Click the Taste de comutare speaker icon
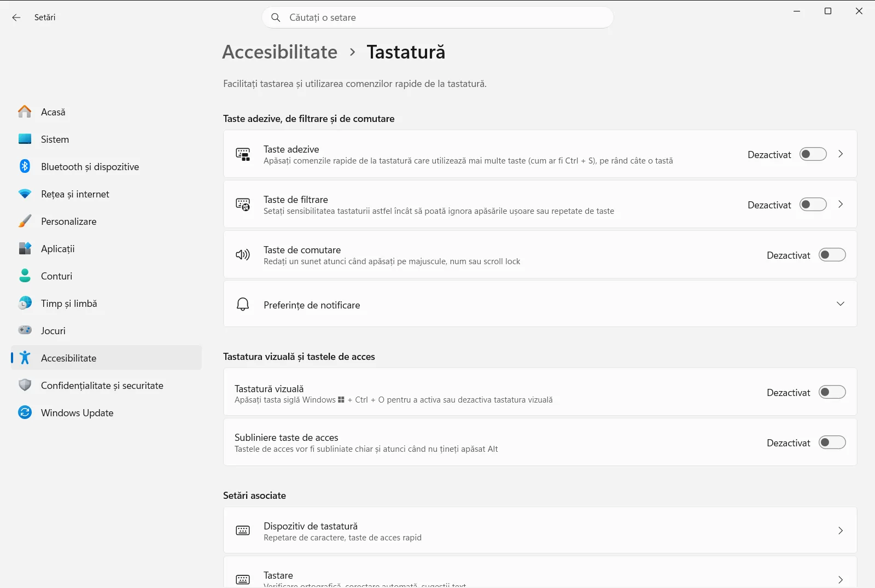875x588 pixels. click(x=243, y=255)
